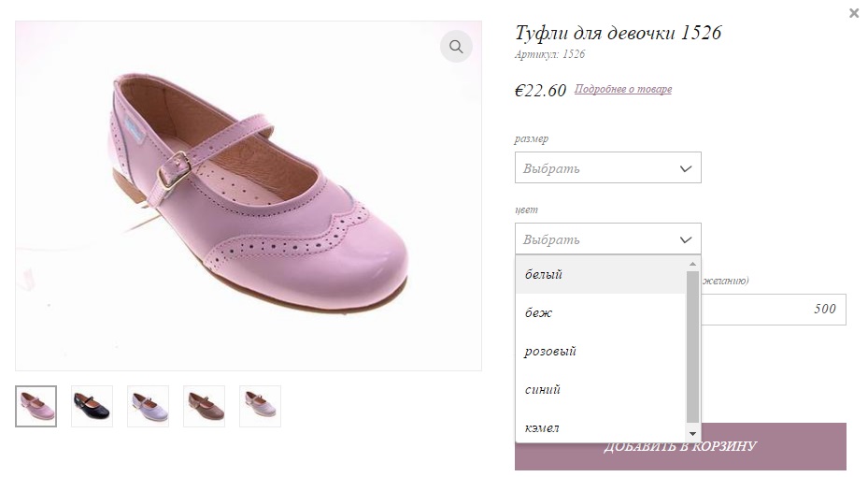Click the цвет dropdown chevron arrow
The width and height of the screenshot is (868, 477).
click(685, 239)
